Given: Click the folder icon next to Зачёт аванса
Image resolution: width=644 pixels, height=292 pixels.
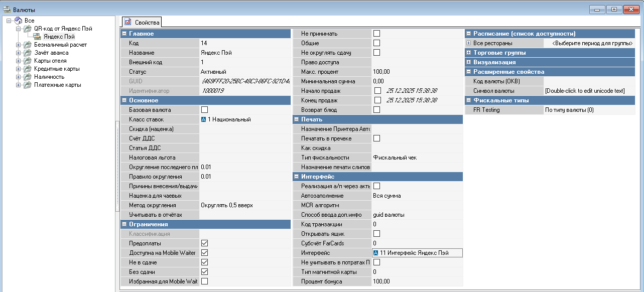Looking at the screenshot, I should point(28,53).
